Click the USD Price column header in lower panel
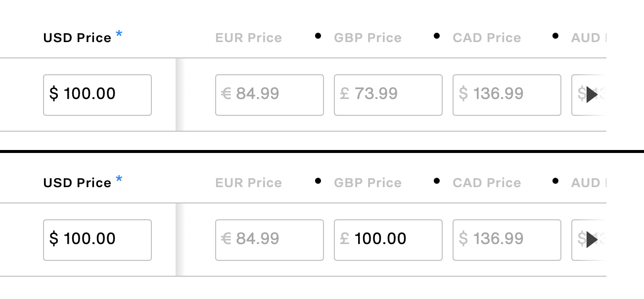This screenshot has width=644, height=299. coord(77,183)
